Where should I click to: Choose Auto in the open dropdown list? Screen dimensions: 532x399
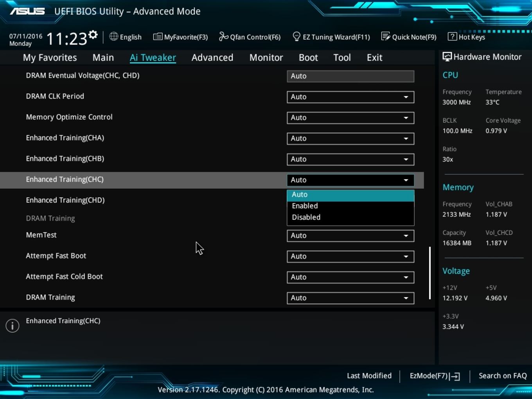[x=350, y=194]
